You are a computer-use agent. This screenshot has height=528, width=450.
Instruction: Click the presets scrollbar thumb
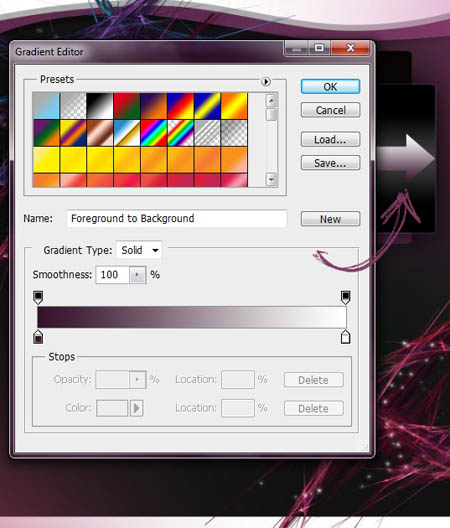click(271, 114)
